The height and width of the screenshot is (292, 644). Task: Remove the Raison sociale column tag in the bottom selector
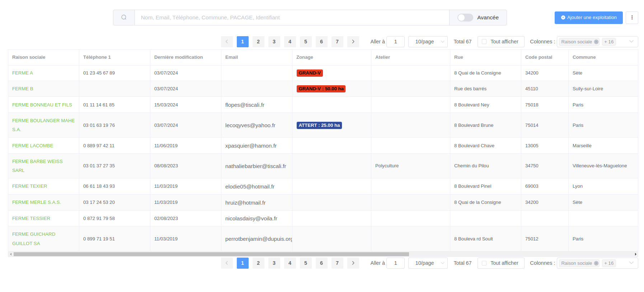click(x=596, y=263)
